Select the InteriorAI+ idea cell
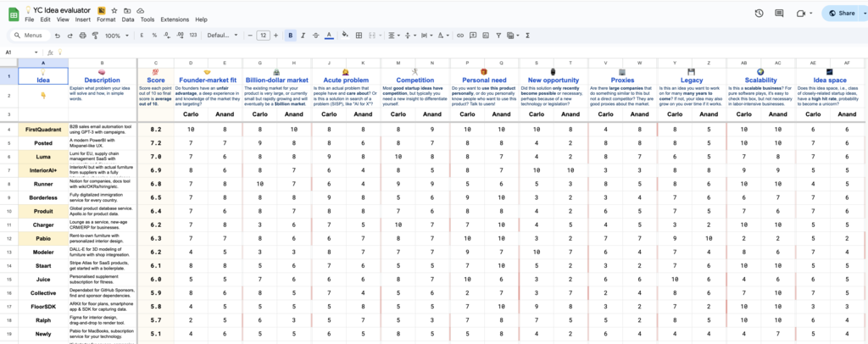 click(x=43, y=170)
